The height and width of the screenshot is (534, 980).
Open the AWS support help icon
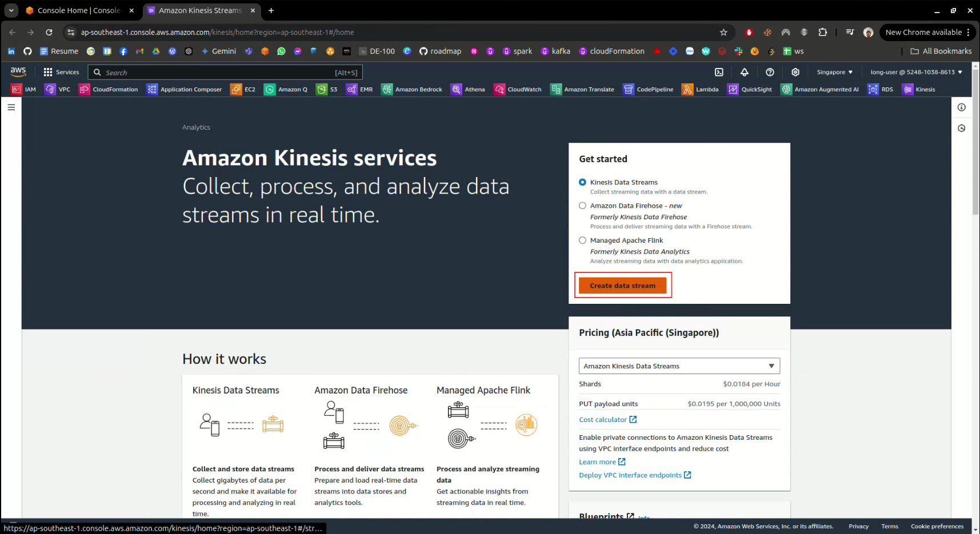(770, 72)
